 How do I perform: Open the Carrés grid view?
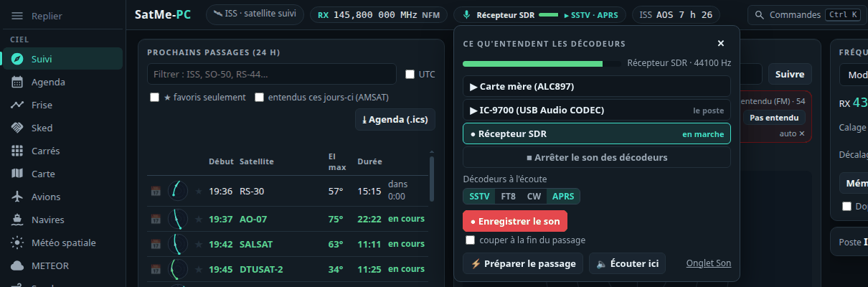[x=62, y=151]
